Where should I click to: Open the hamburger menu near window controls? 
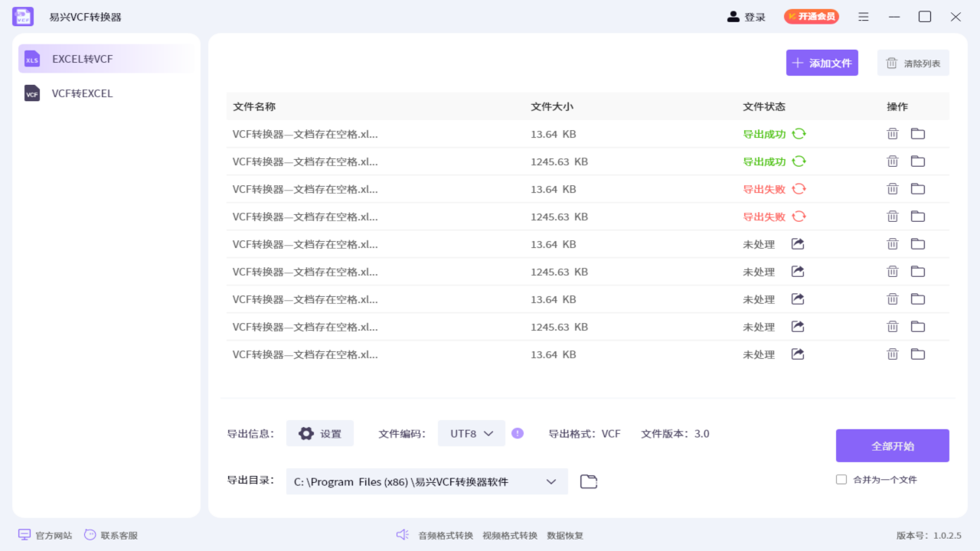tap(863, 16)
